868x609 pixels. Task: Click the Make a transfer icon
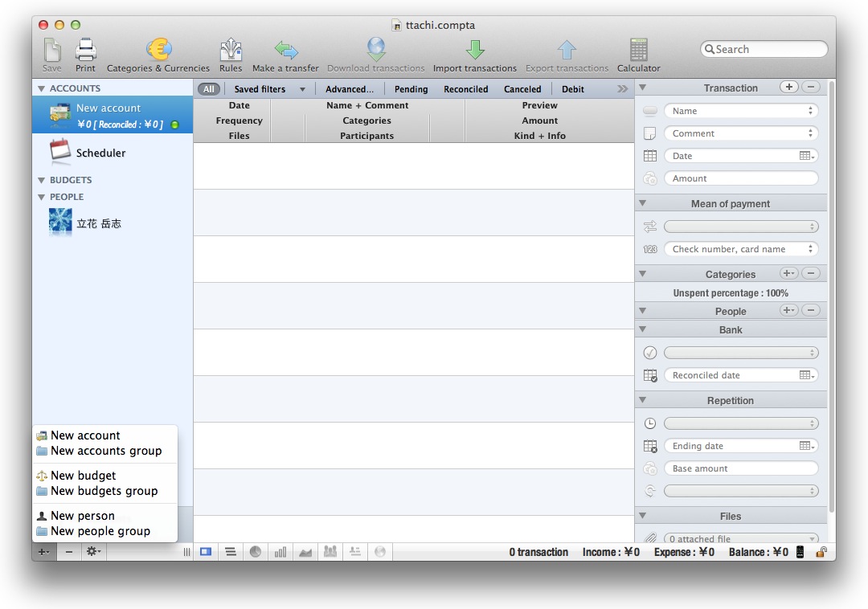[x=285, y=51]
